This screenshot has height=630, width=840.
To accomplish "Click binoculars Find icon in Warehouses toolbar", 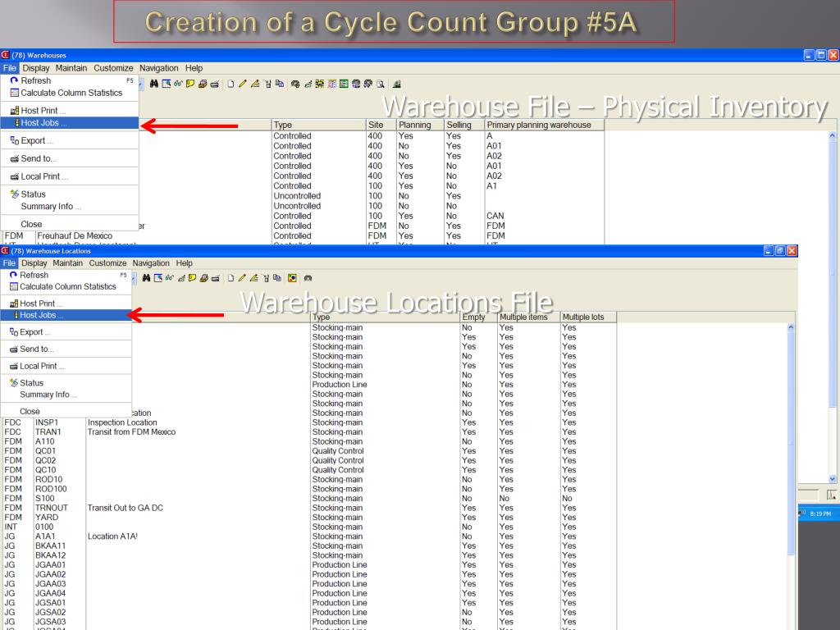I will click(x=153, y=84).
